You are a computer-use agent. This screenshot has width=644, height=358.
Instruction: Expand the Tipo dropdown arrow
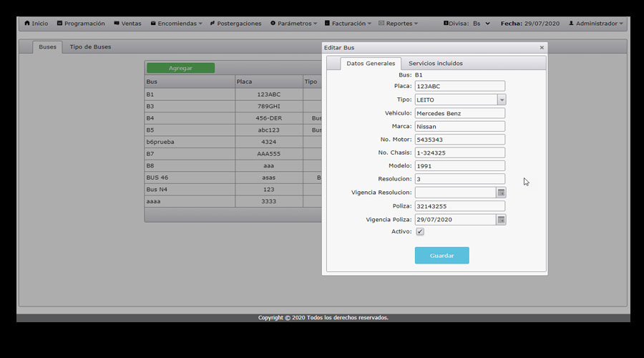coord(502,100)
